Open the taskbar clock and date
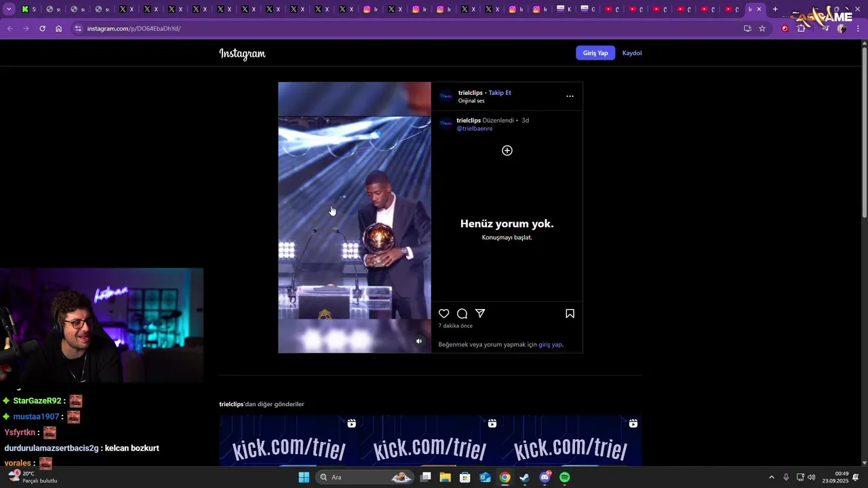This screenshot has width=868, height=488. [x=836, y=477]
